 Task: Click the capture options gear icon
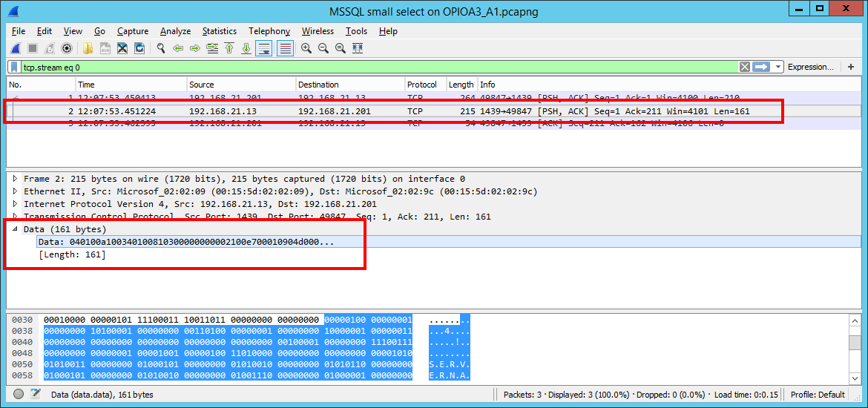point(67,48)
